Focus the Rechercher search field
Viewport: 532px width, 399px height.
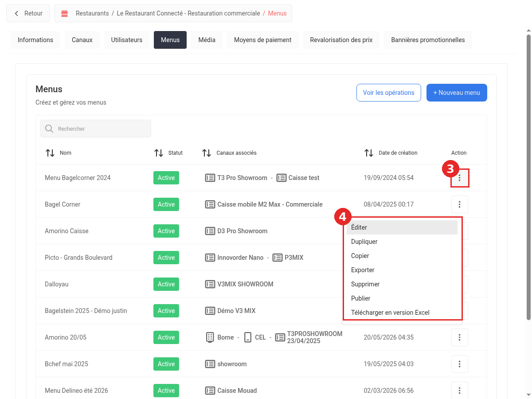[96, 129]
